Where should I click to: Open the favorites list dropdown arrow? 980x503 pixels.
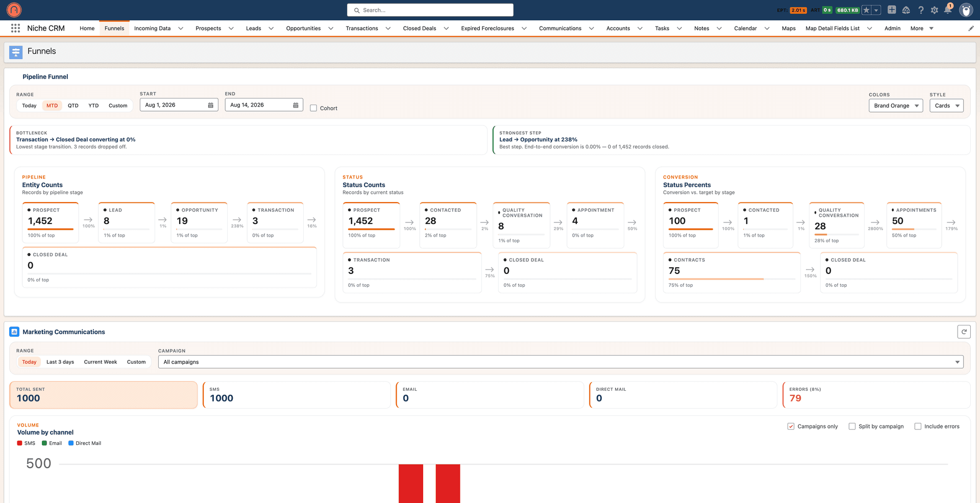(876, 10)
